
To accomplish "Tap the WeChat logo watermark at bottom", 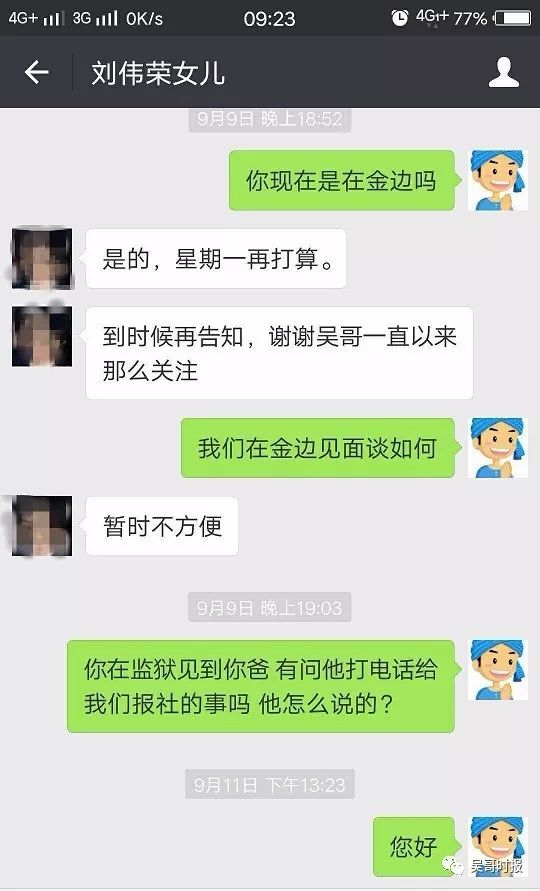I will (x=454, y=866).
